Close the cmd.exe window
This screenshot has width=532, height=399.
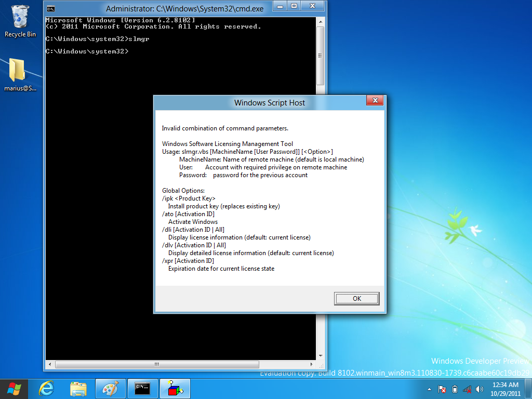point(312,6)
